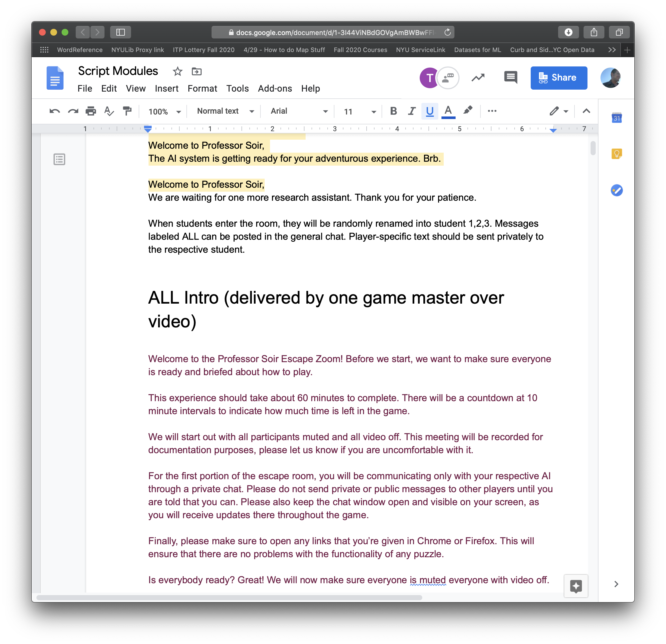Open the Google Keep sidebar icon
The height and width of the screenshot is (644, 666).
coord(616,154)
